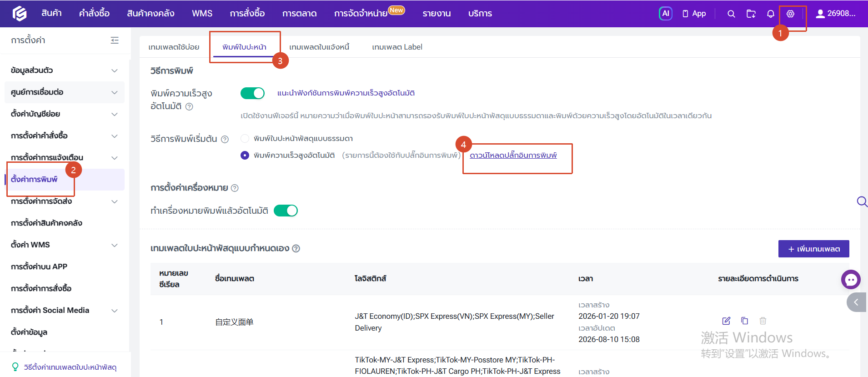
Task: Open การตลาด top menu
Action: pos(299,14)
